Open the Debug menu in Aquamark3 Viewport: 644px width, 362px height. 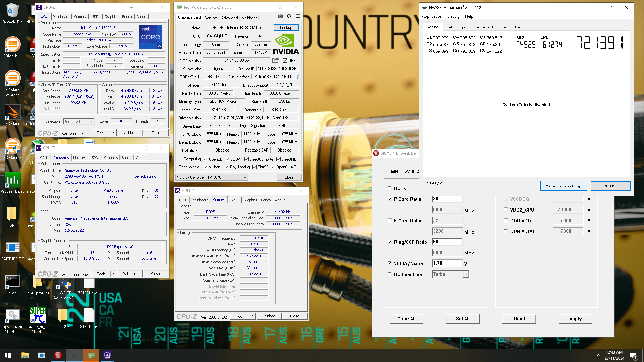coord(453,16)
